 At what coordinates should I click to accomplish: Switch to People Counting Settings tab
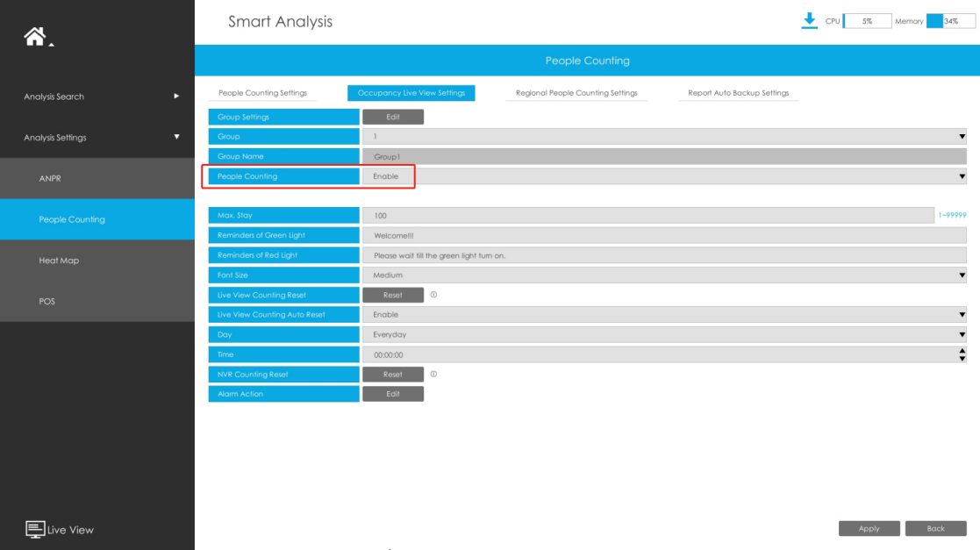262,93
